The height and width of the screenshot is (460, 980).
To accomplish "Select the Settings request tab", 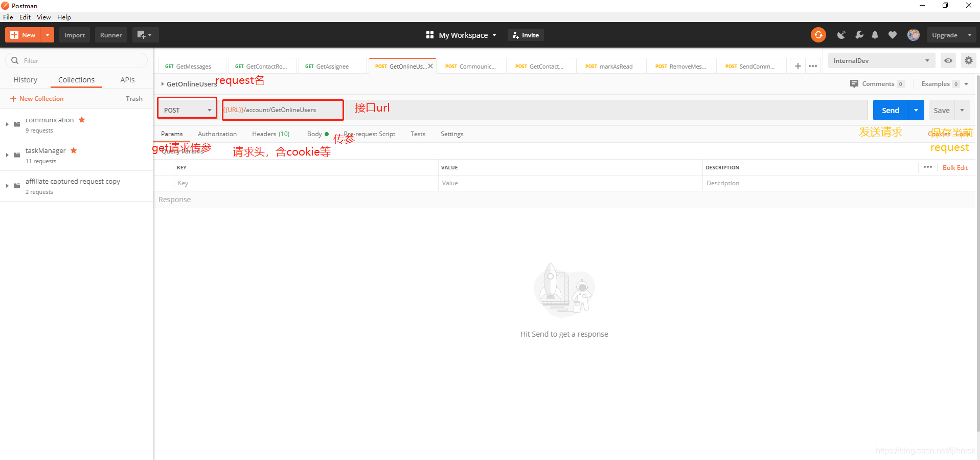I will [x=452, y=134].
